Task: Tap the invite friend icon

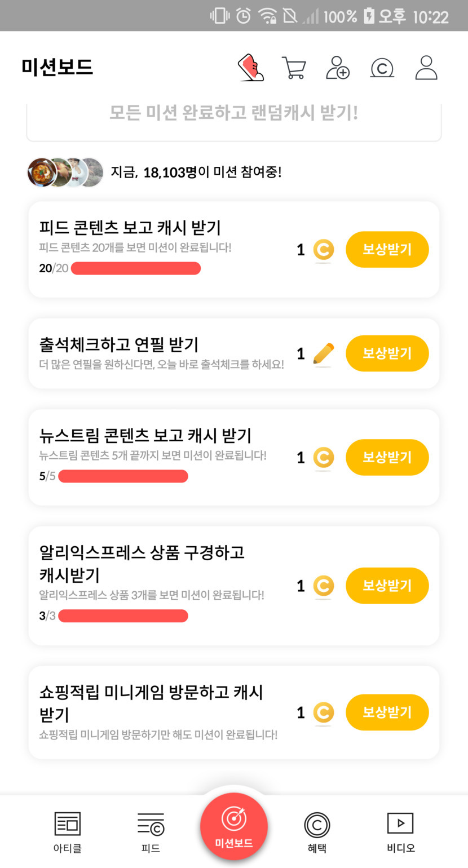Action: pyautogui.click(x=338, y=68)
